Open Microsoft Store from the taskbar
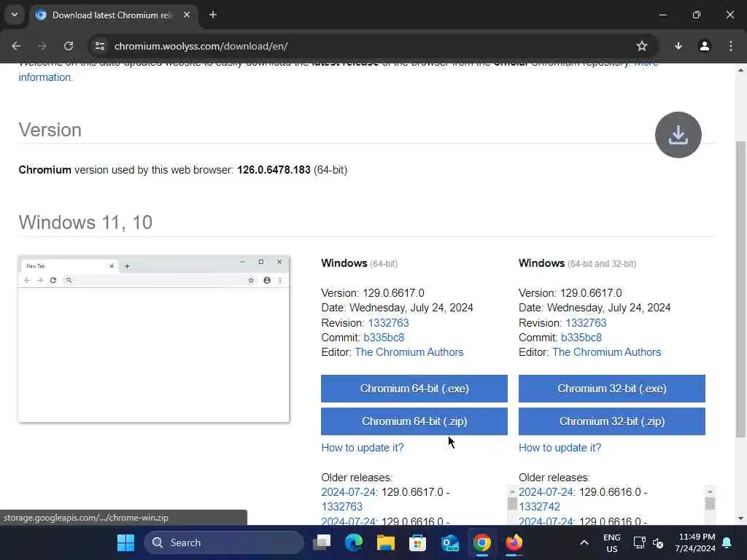 417,542
